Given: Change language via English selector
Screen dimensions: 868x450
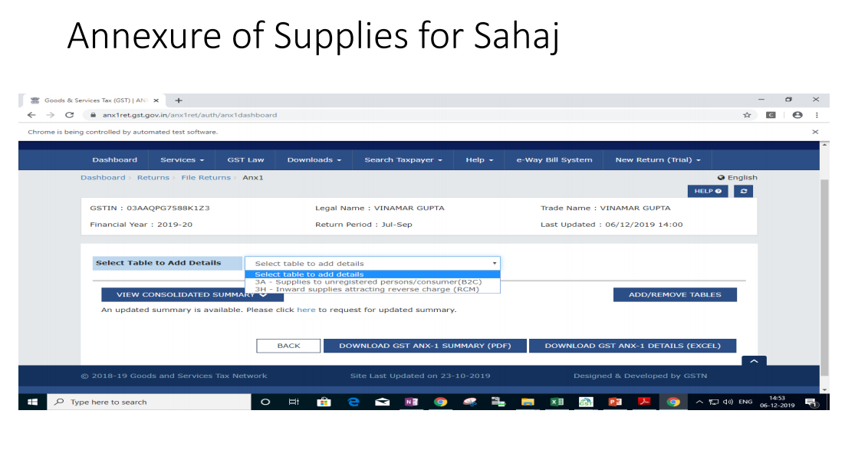Looking at the screenshot, I should click(x=738, y=178).
